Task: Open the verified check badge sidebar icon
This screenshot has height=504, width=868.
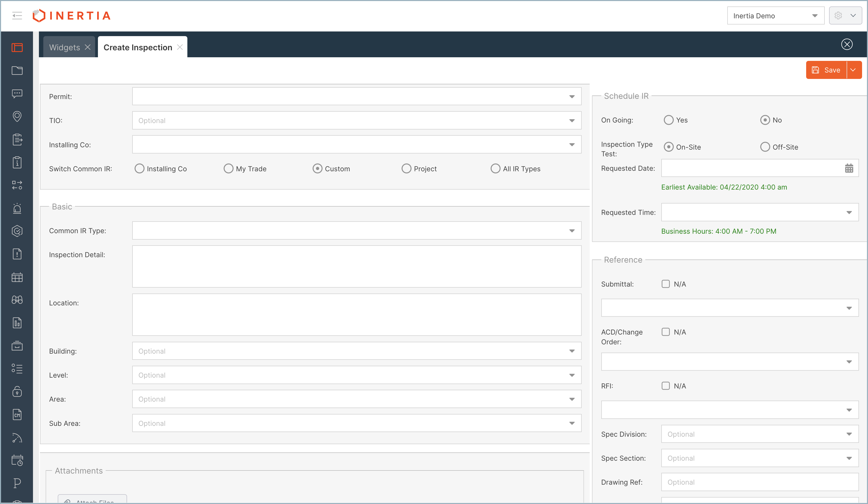Action: (17, 231)
